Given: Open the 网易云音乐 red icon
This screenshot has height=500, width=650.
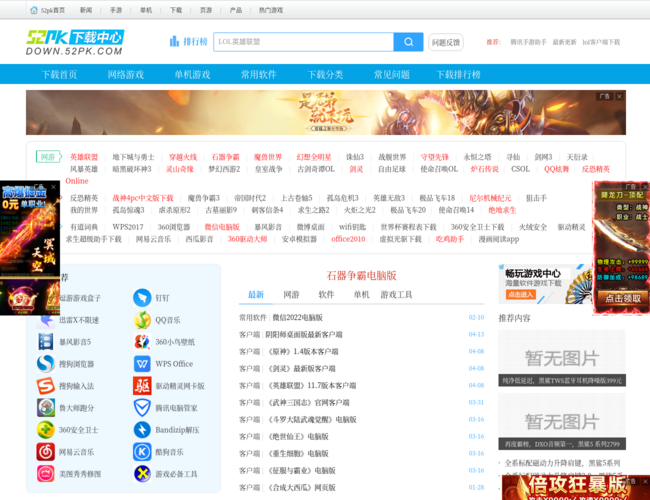Looking at the screenshot, I should (47, 452).
